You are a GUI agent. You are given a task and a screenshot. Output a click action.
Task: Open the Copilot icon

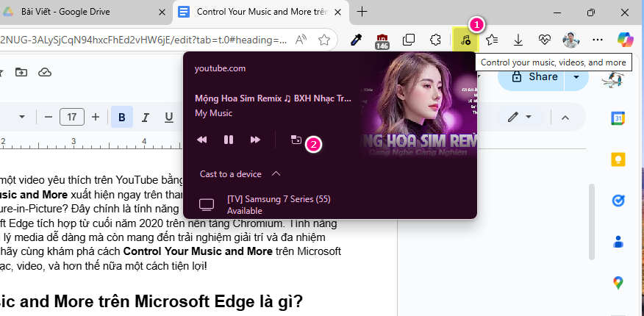(625, 40)
